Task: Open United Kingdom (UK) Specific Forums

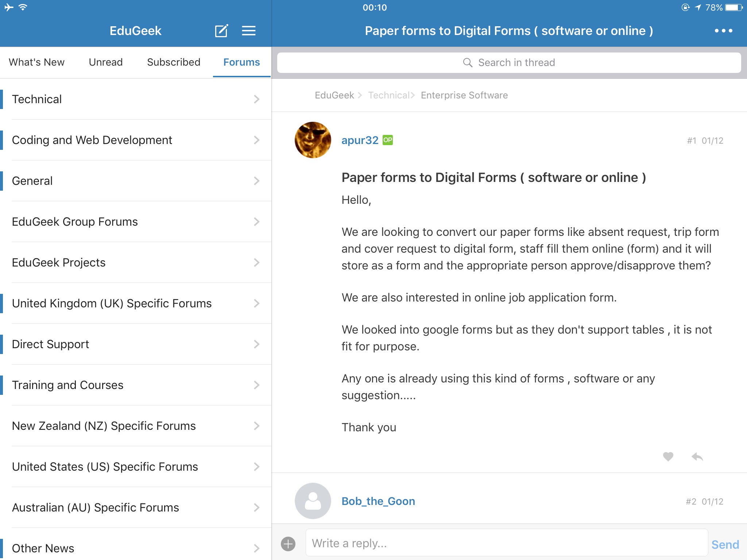Action: coord(136,303)
